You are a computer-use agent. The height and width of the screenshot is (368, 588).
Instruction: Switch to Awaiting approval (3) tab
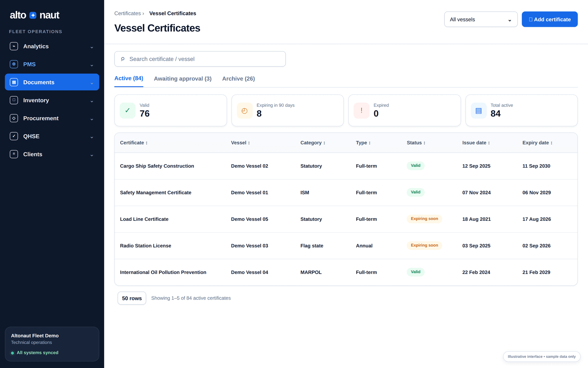point(183,78)
